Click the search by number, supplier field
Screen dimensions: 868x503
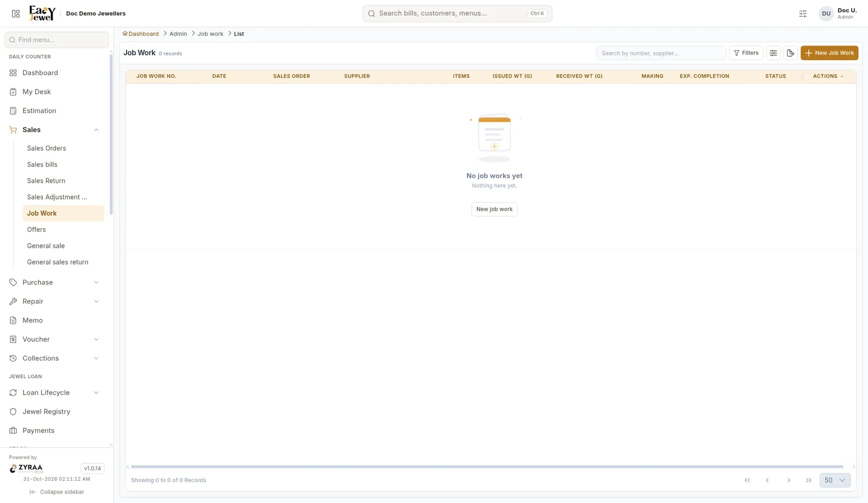tap(661, 53)
